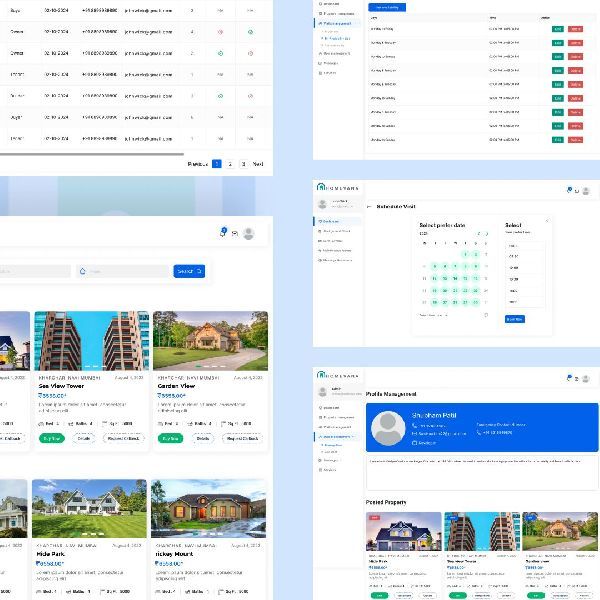
Task: Click the back arrow beside Schedule Visit
Action: pos(369,206)
